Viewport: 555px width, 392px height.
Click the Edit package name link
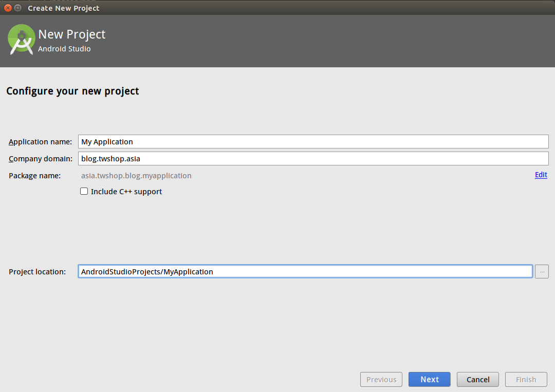point(541,175)
